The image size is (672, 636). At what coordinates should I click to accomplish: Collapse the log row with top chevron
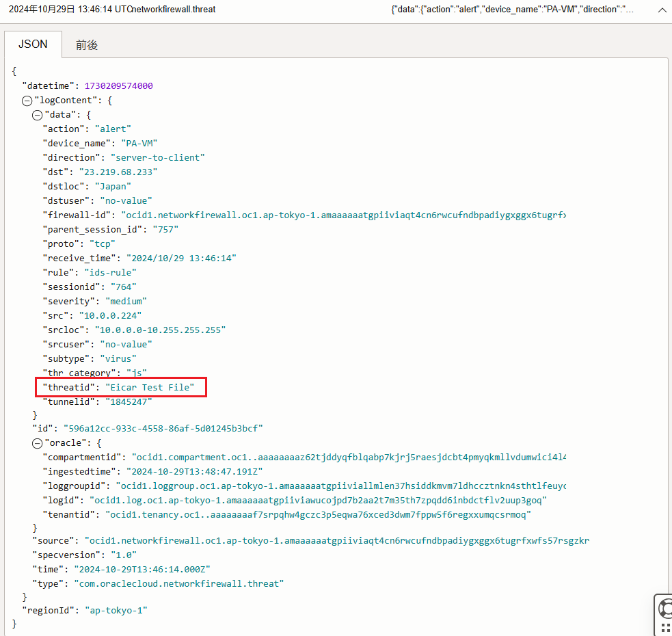tap(662, 10)
